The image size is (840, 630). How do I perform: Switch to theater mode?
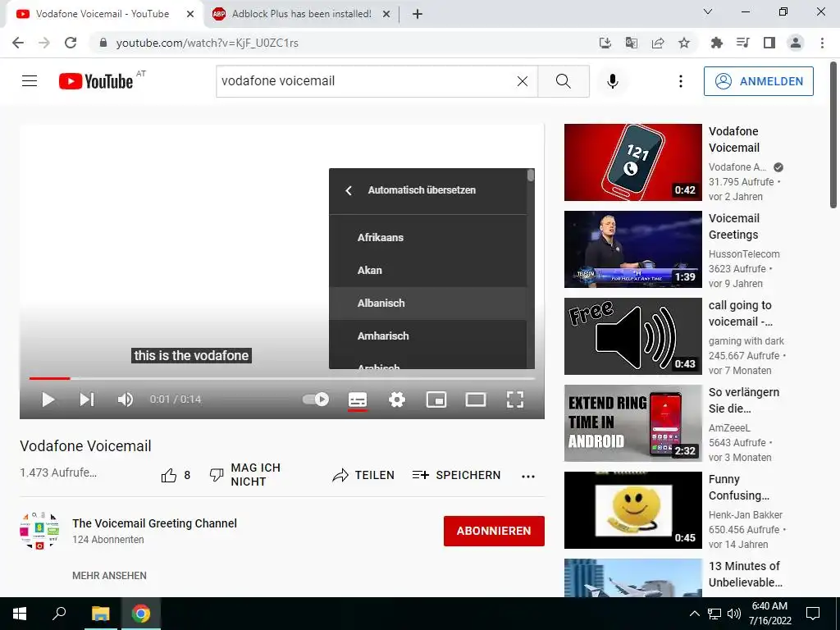(x=476, y=399)
